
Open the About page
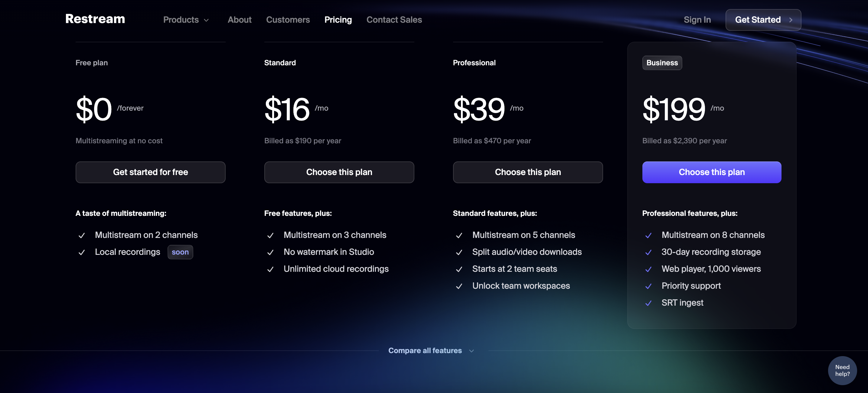[x=240, y=20]
